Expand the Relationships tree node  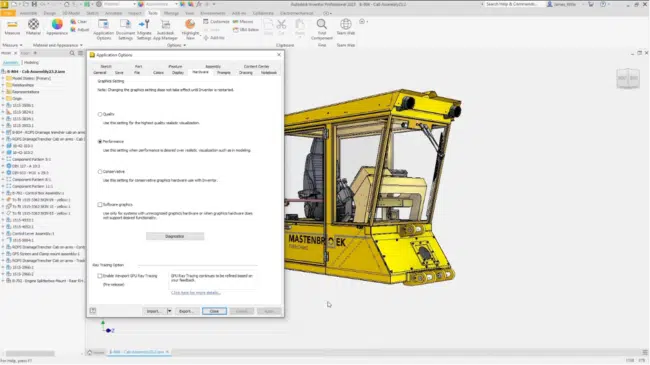[x=3, y=85]
